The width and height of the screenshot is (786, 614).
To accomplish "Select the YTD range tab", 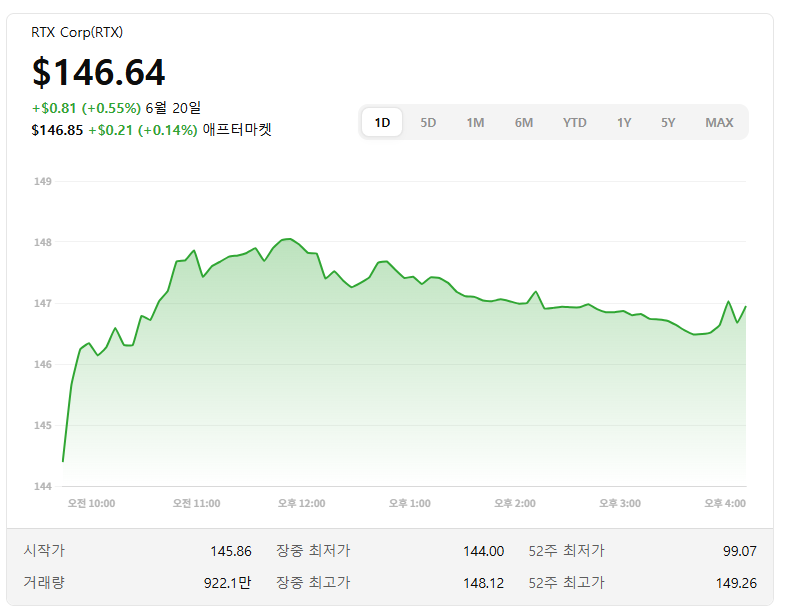I will click(x=574, y=122).
